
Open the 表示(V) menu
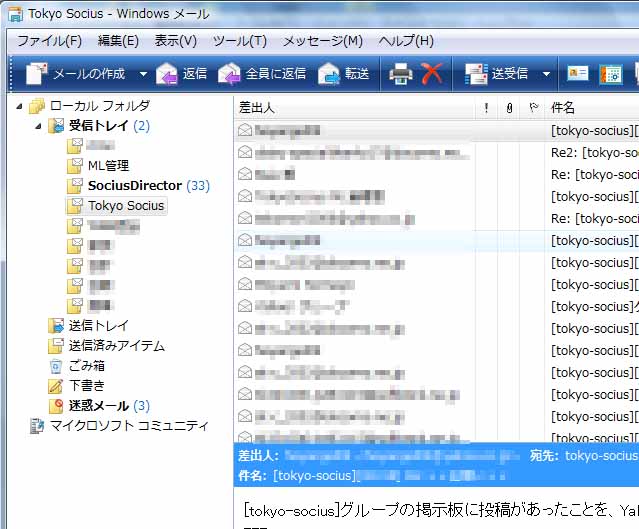click(175, 41)
